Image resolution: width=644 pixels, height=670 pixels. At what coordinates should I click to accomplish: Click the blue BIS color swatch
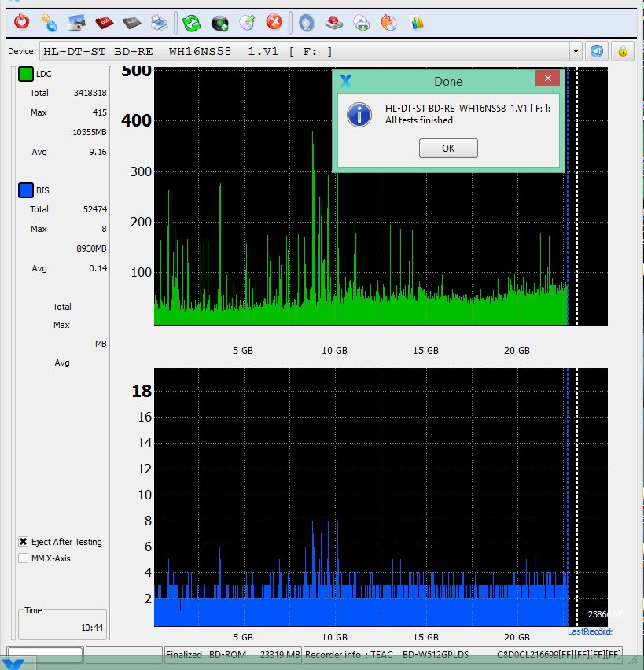click(26, 190)
